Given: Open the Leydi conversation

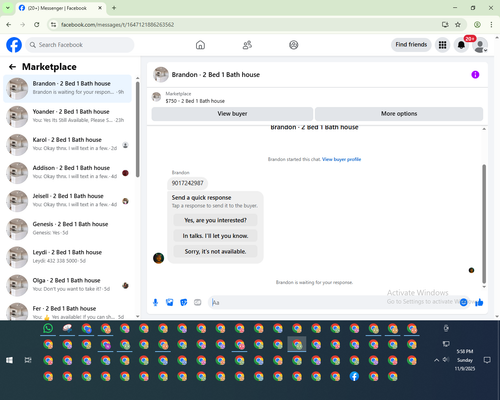Looking at the screenshot, I should point(67,257).
